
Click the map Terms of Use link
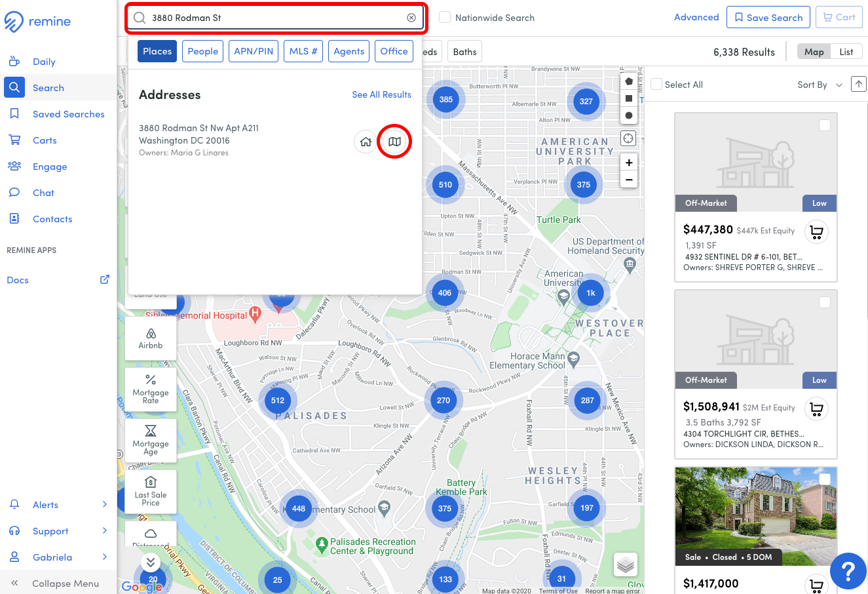558,591
